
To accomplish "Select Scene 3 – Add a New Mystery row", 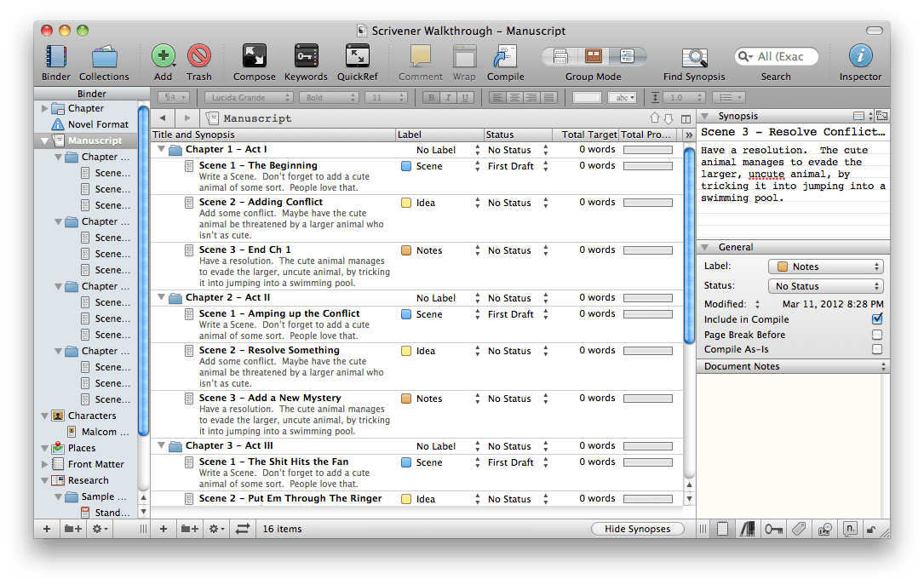I will [416, 414].
